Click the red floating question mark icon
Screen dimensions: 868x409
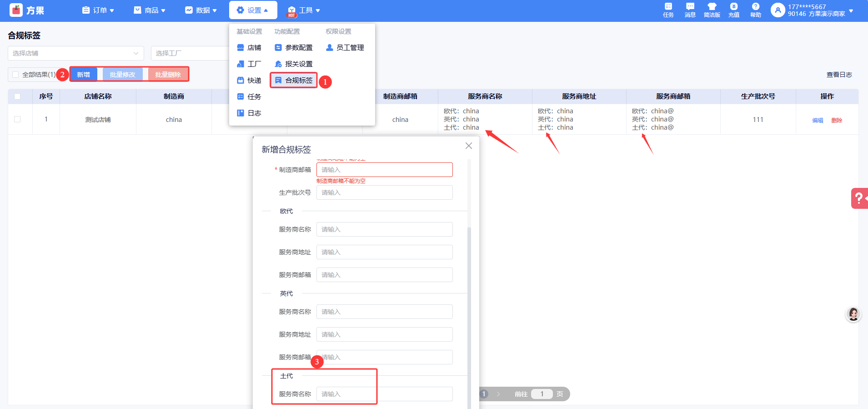859,198
